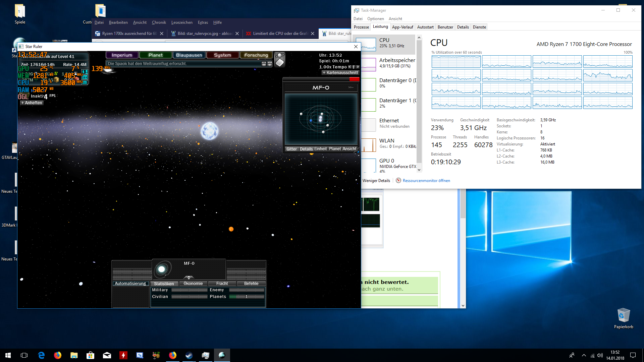The width and height of the screenshot is (644, 362).
Task: Expand the Anheften overlay option
Action: (x=32, y=103)
